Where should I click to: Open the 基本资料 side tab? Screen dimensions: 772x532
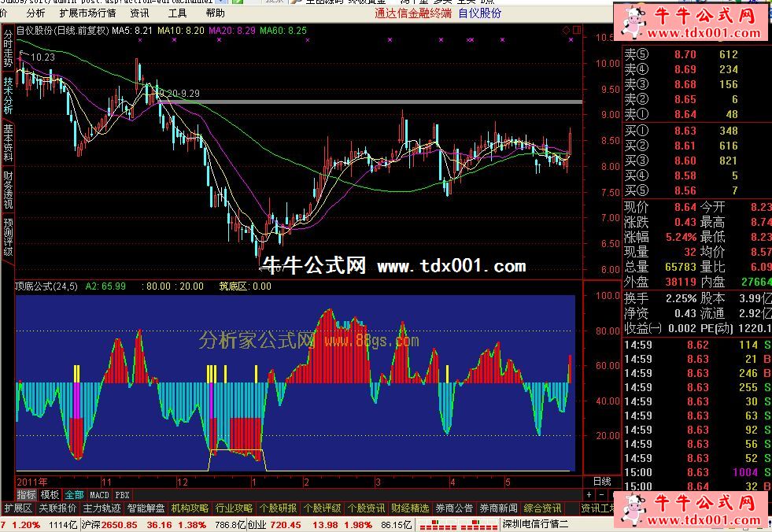[8, 142]
